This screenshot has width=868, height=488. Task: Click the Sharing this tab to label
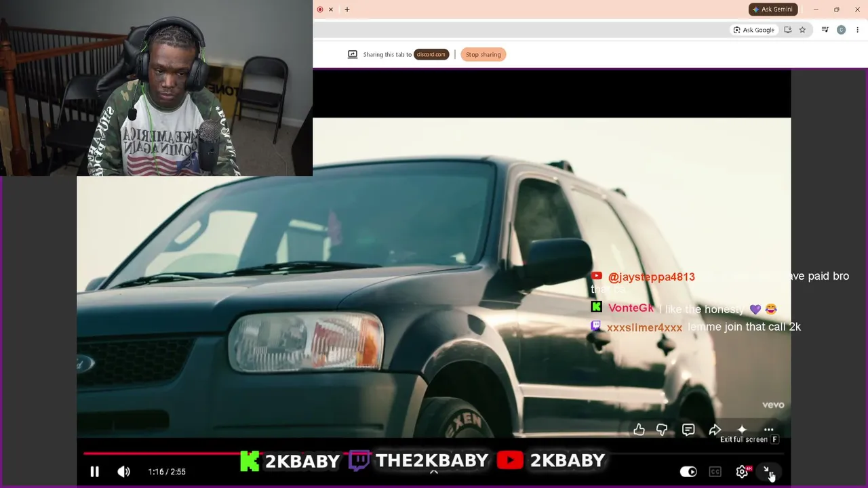click(387, 55)
